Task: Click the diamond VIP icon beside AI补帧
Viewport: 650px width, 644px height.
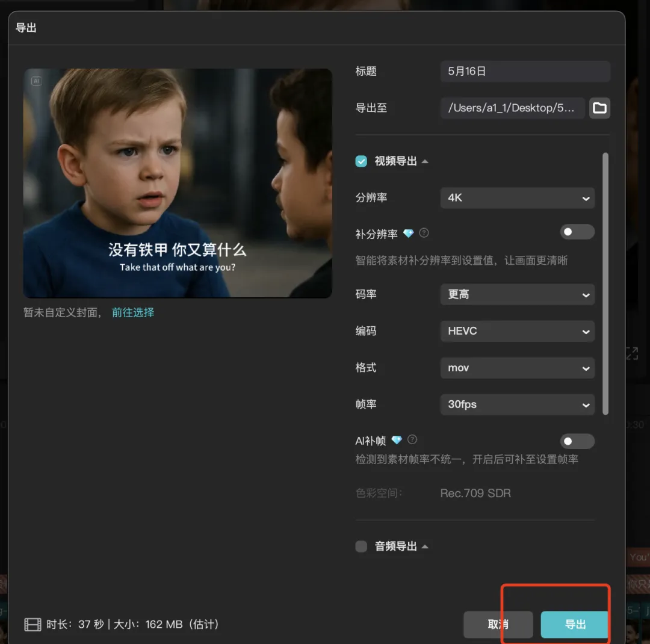Action: pyautogui.click(x=397, y=440)
